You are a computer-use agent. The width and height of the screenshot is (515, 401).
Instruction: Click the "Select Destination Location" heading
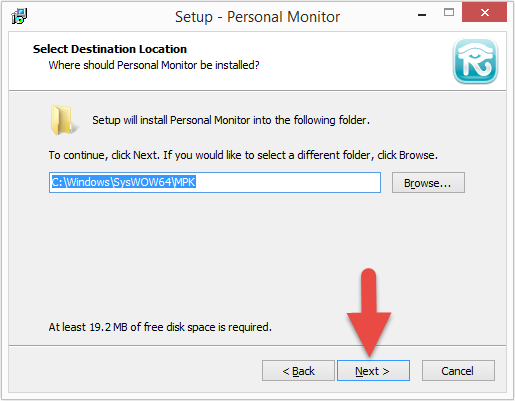tap(110, 49)
